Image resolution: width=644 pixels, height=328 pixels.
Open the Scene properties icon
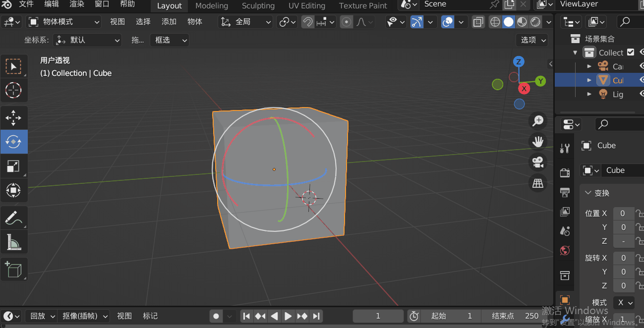coord(565,231)
